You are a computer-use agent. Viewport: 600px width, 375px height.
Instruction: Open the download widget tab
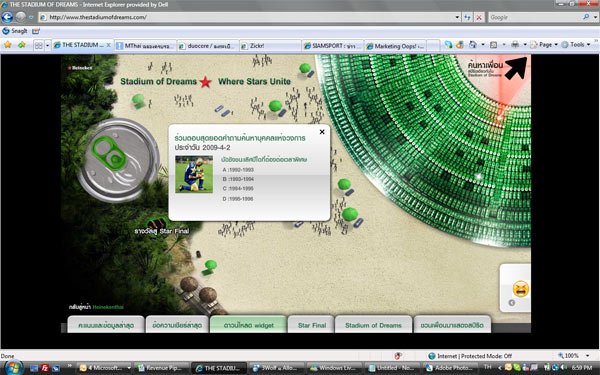(x=248, y=325)
